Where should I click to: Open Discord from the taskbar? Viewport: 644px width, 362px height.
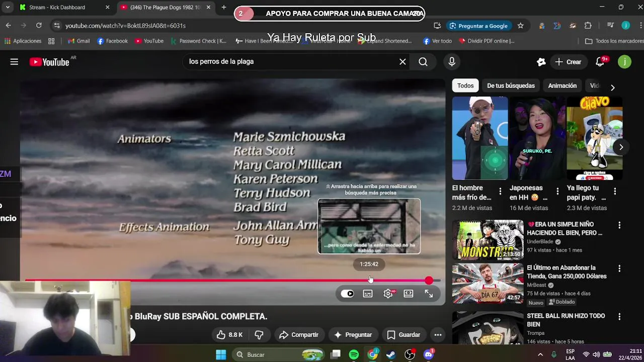[429, 355]
